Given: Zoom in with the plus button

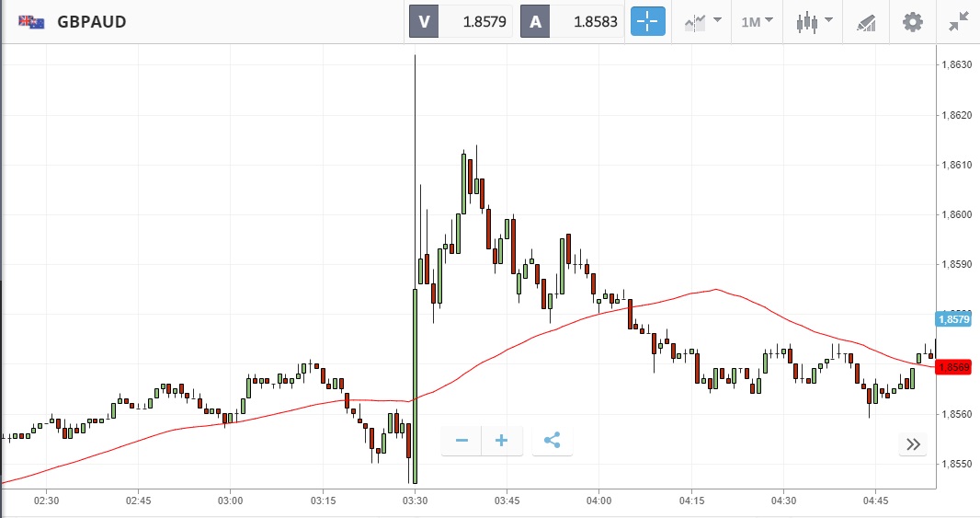Looking at the screenshot, I should click(x=502, y=441).
